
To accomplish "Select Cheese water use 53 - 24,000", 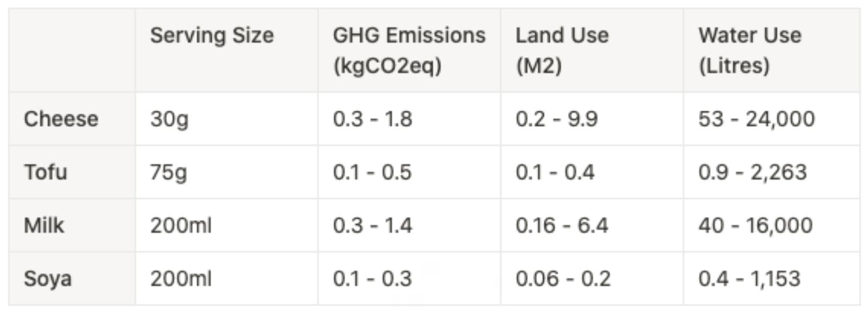I will [x=756, y=119].
